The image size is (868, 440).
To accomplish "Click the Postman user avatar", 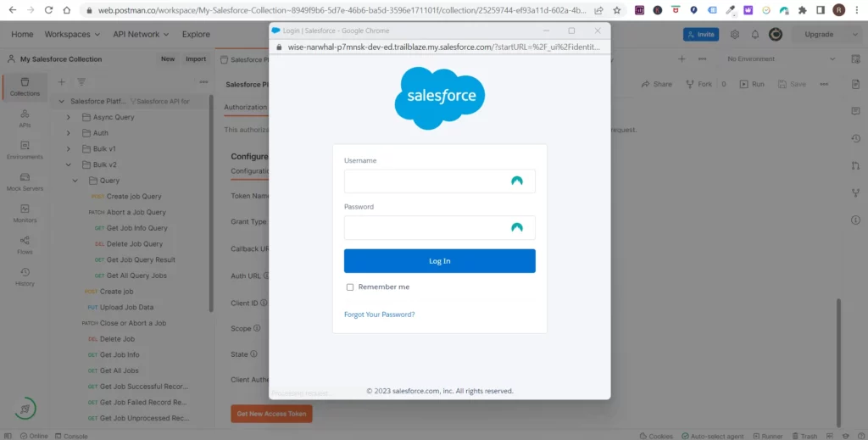I will click(x=776, y=34).
